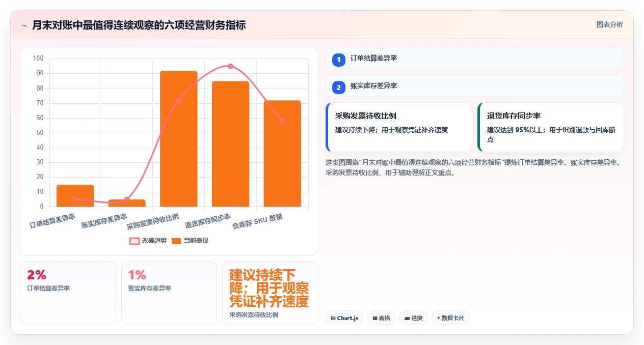Select the 账实库存差异率 orange bar

(x=127, y=203)
